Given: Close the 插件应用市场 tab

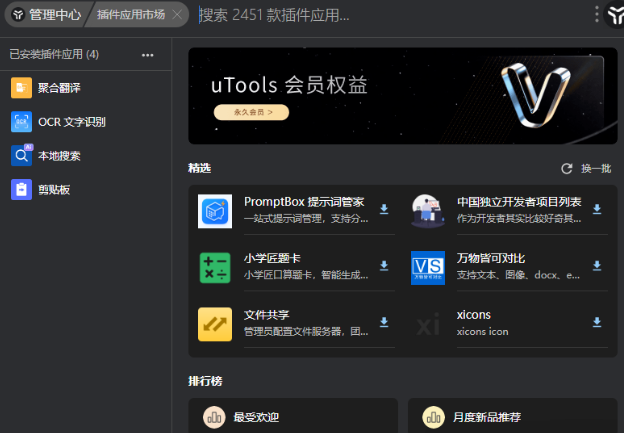Looking at the screenshot, I should pos(177,15).
